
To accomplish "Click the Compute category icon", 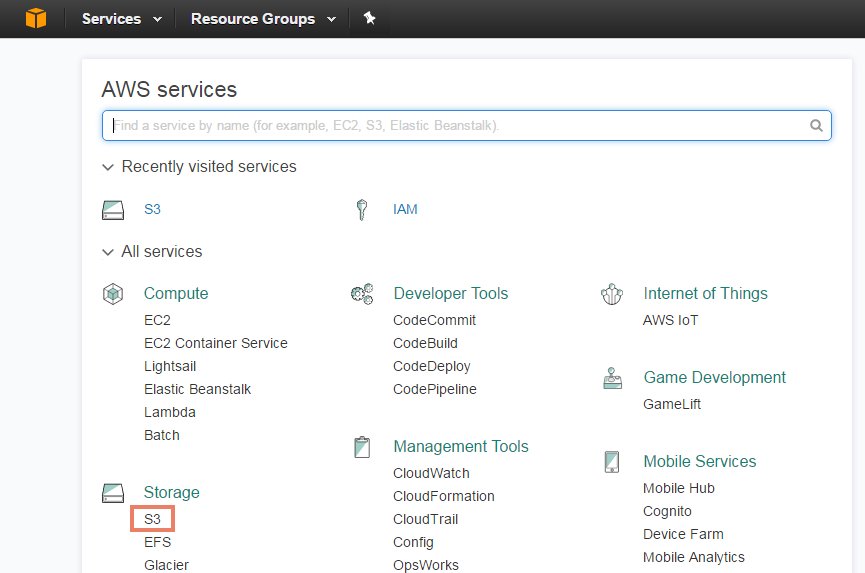I will [x=113, y=294].
